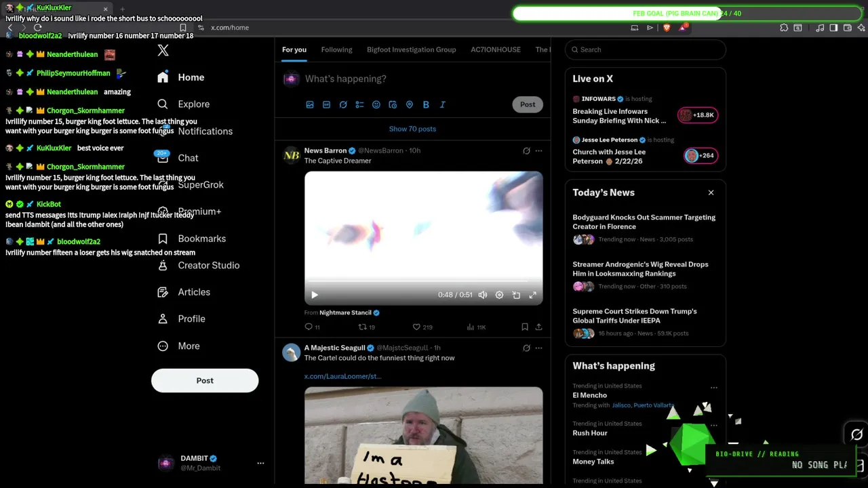868x488 pixels.
Task: Play the Captive Dreamer video
Action: click(315, 295)
